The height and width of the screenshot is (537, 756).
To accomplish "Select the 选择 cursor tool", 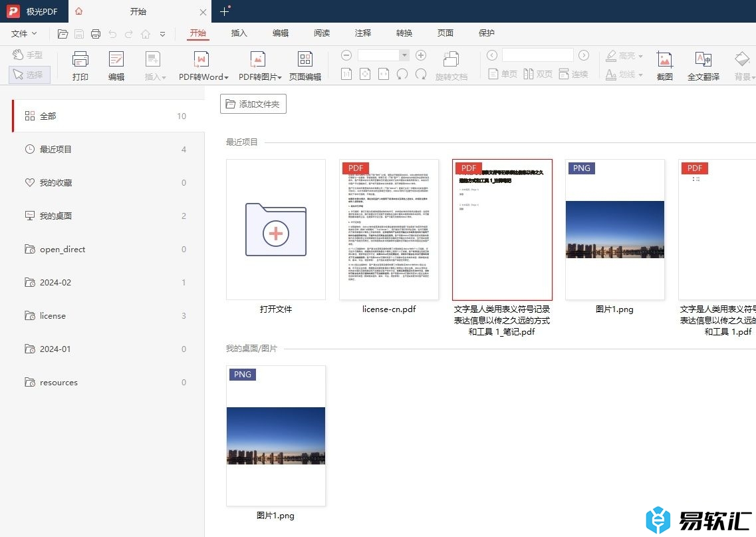I will pos(29,75).
